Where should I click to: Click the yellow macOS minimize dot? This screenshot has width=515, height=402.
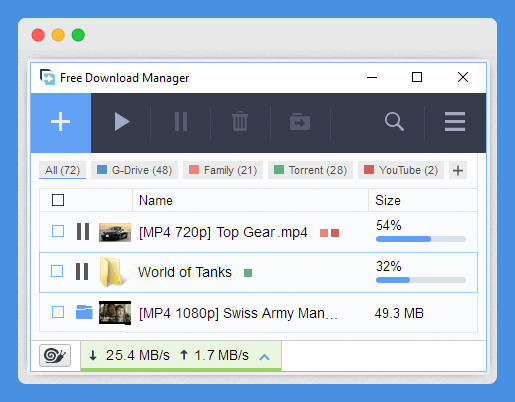point(58,35)
